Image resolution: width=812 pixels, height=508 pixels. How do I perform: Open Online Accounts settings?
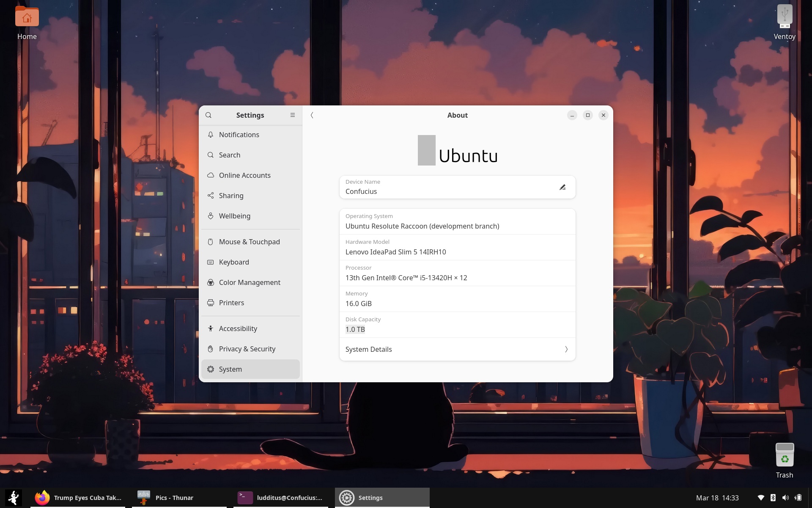tap(244, 175)
